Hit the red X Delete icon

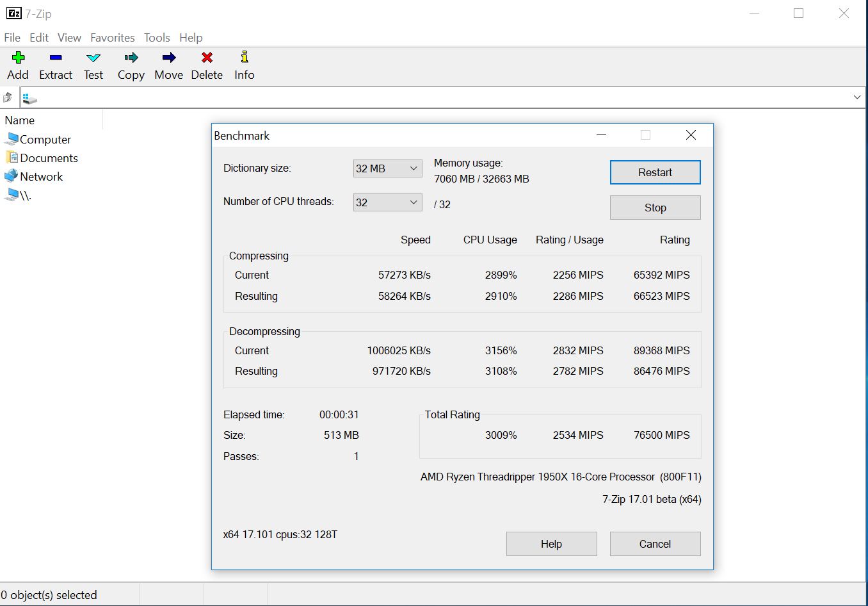(x=207, y=58)
